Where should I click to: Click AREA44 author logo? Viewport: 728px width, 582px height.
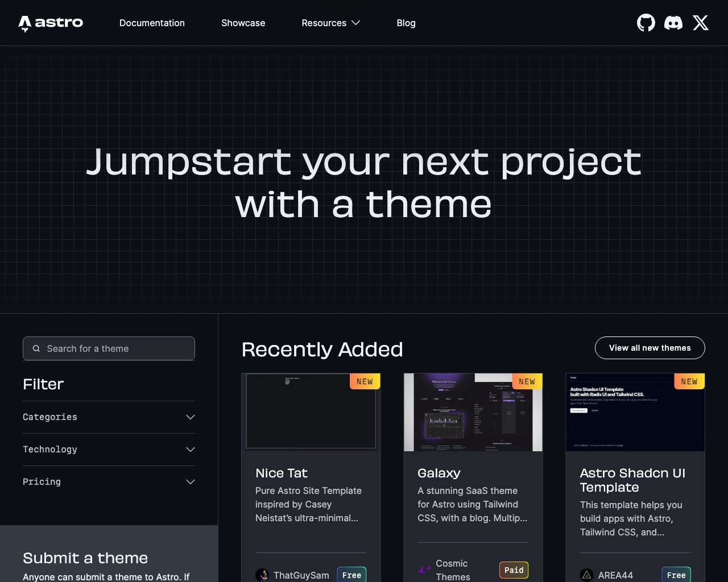coord(587,575)
